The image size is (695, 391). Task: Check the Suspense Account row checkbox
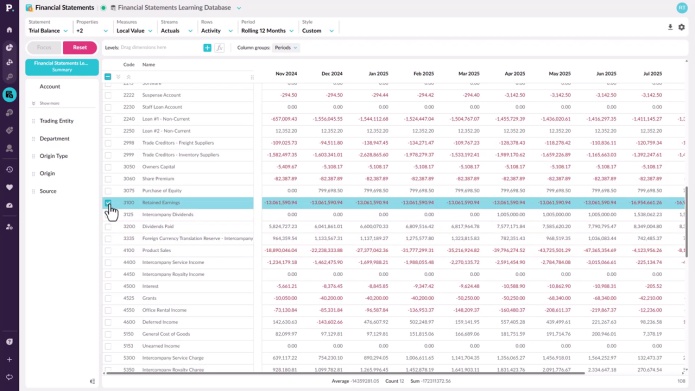tap(108, 95)
